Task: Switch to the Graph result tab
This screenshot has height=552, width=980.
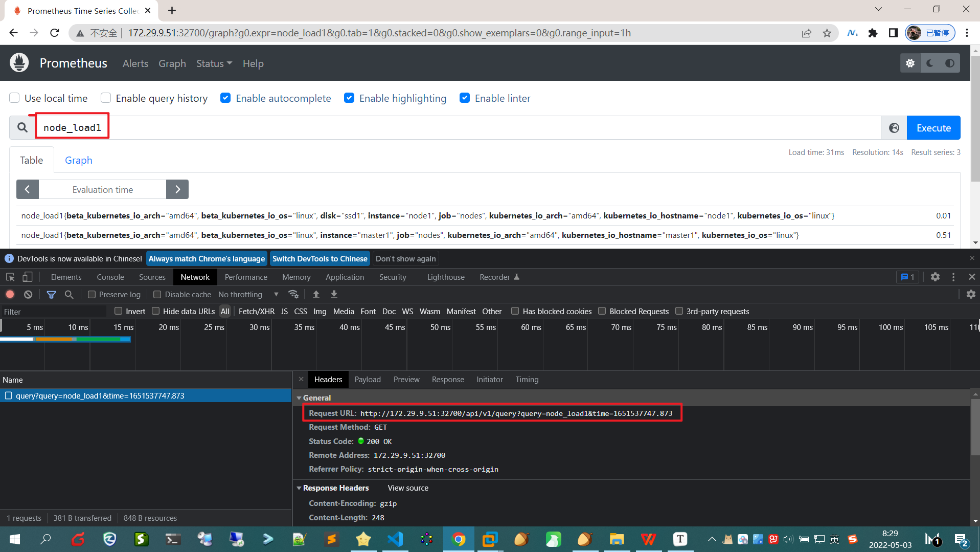Action: tap(79, 160)
